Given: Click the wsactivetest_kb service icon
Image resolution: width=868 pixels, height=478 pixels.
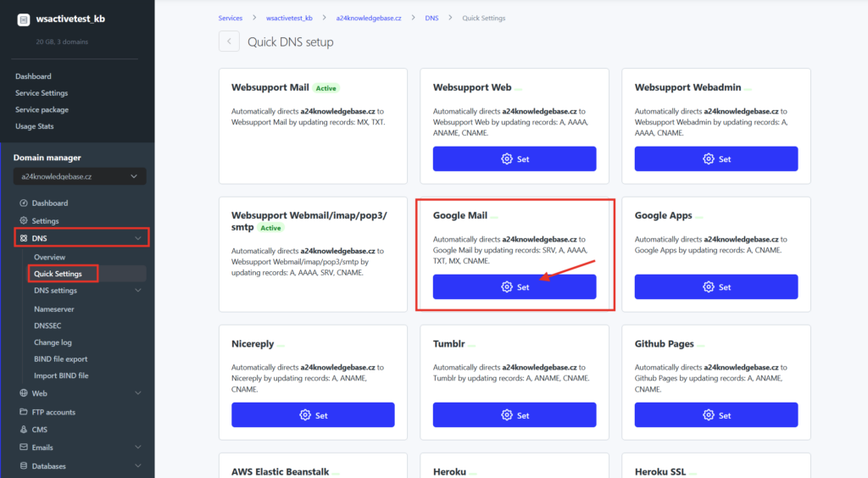Looking at the screenshot, I should 23,20.
